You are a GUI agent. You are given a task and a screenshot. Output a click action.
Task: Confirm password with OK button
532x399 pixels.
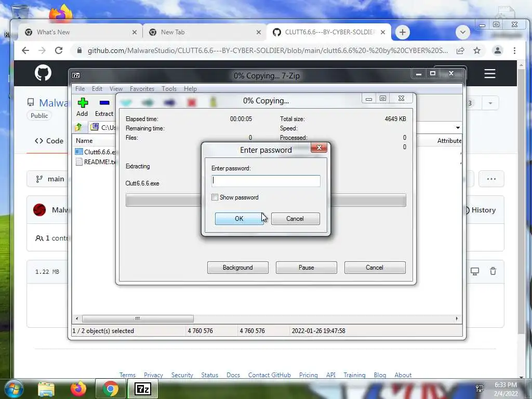pos(239,219)
